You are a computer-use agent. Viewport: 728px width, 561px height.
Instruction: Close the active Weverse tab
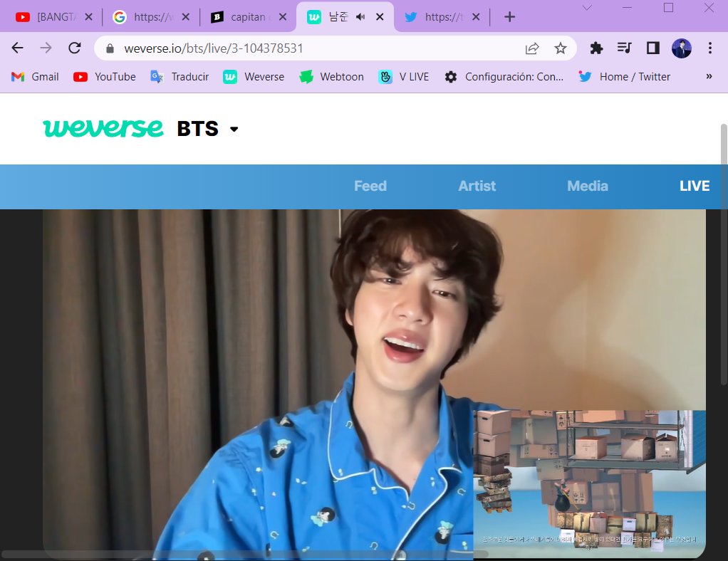[x=380, y=17]
